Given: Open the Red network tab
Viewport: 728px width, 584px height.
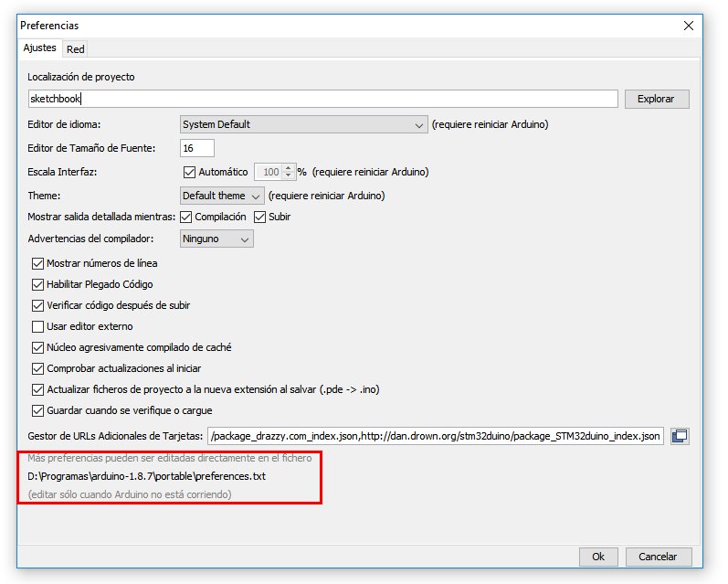Looking at the screenshot, I should [75, 49].
